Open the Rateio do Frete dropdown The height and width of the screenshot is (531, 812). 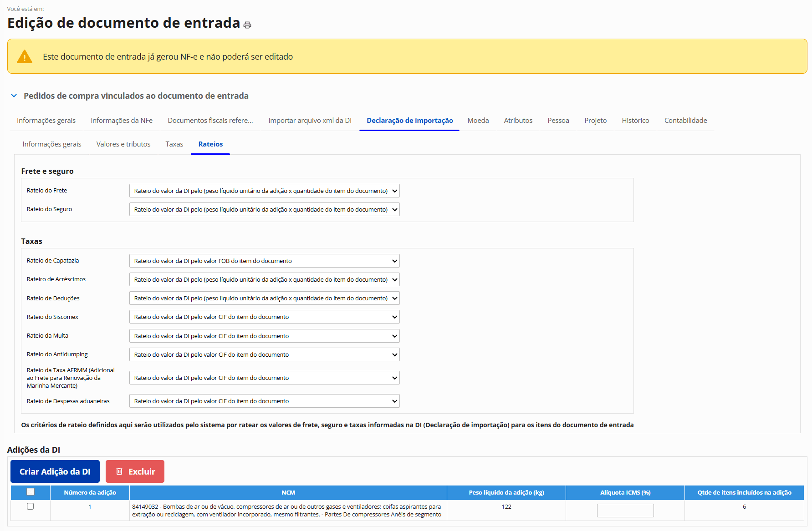pos(264,191)
